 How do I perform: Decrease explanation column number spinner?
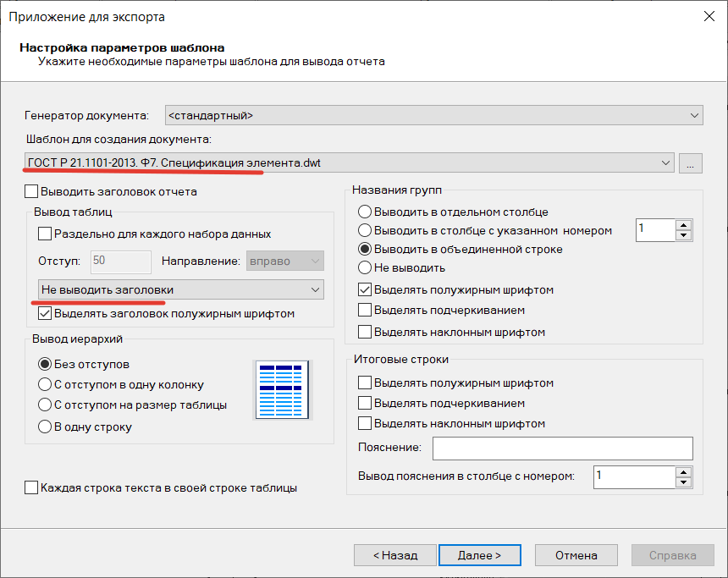click(x=685, y=482)
